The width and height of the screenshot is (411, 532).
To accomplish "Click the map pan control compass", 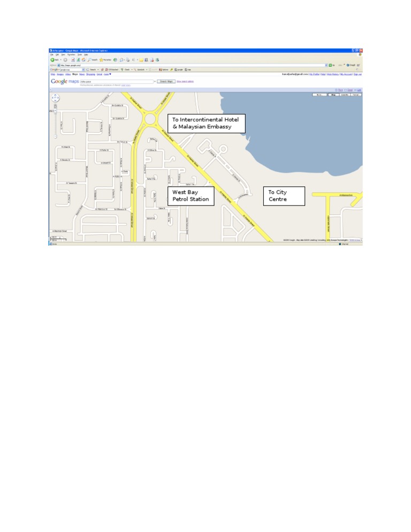I will click(55, 98).
